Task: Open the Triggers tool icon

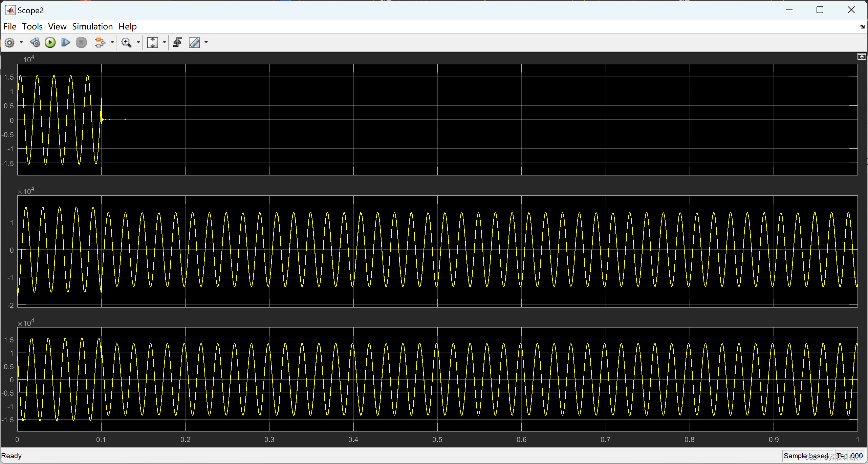Action: 177,43
